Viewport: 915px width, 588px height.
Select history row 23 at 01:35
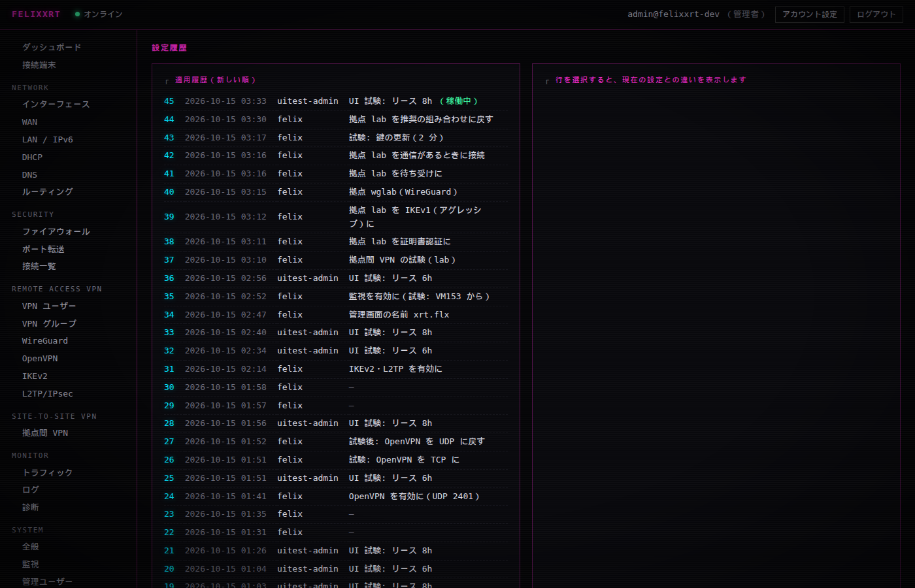(x=335, y=514)
